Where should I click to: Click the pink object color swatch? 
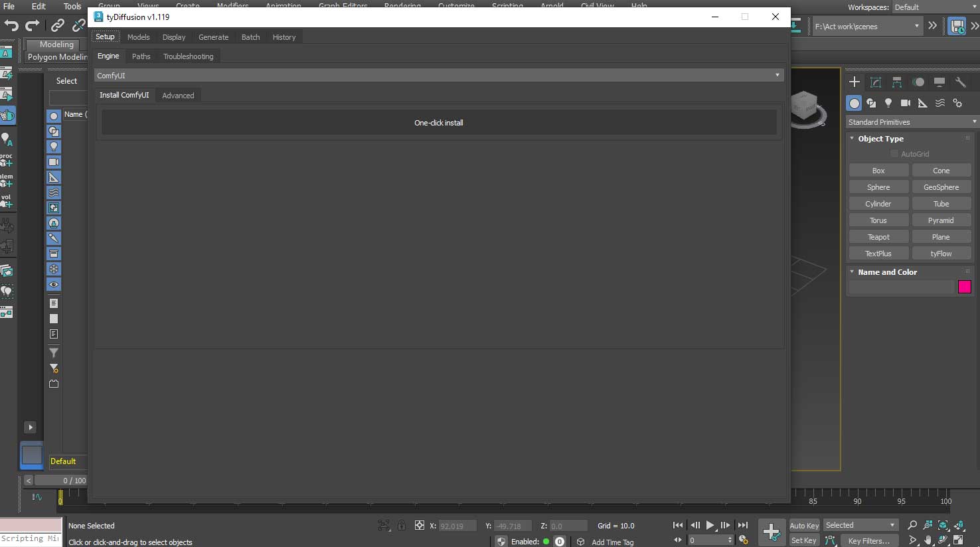[965, 287]
